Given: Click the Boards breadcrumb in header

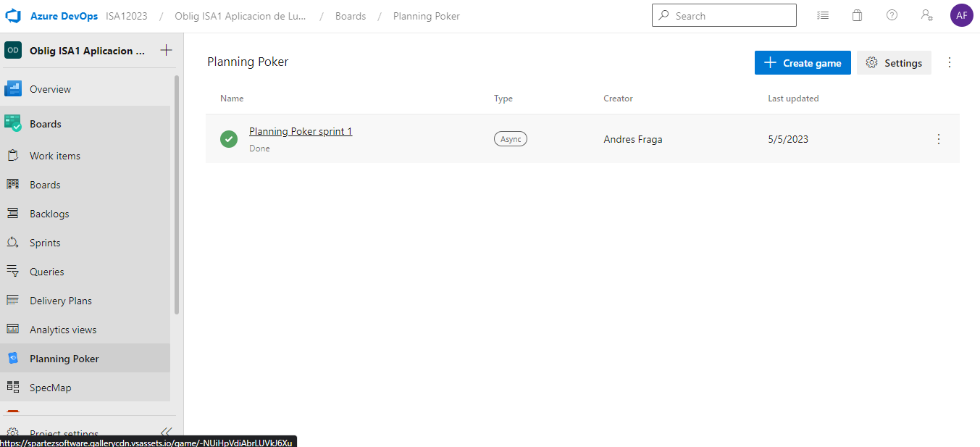Looking at the screenshot, I should pyautogui.click(x=351, y=16).
